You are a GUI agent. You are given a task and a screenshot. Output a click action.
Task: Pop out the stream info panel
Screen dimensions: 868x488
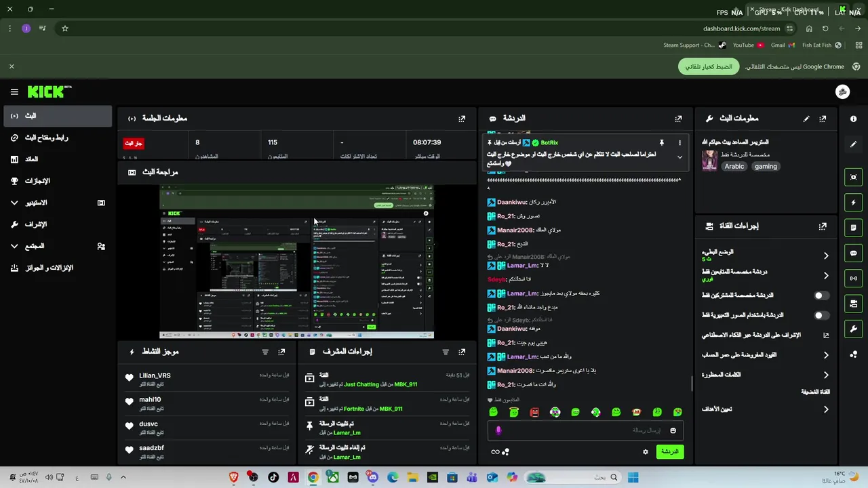click(x=823, y=119)
